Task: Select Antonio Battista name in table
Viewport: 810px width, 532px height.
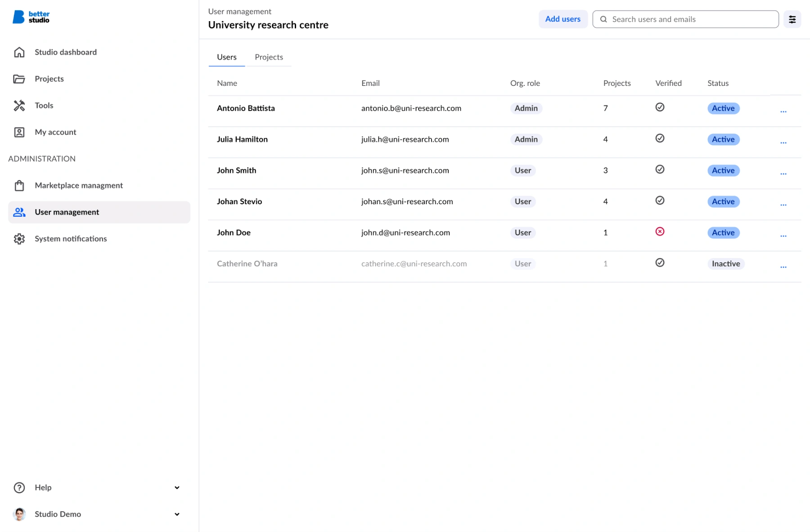Action: pos(246,108)
